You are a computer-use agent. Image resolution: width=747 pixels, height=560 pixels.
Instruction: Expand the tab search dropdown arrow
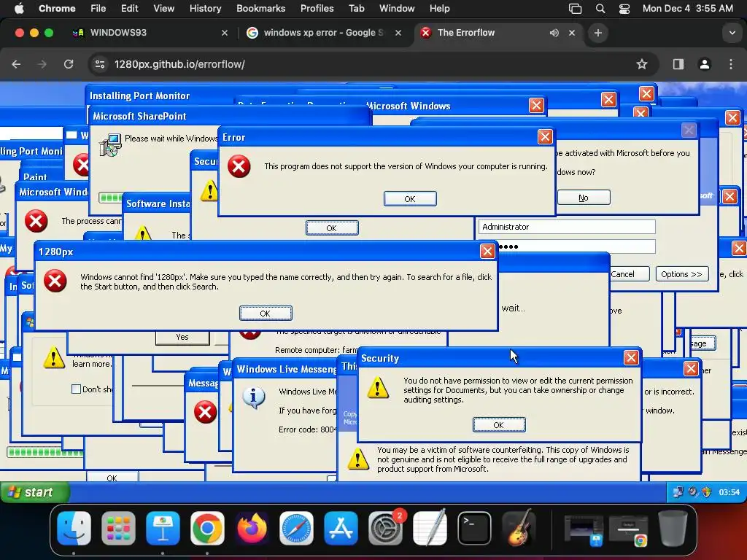(732, 33)
